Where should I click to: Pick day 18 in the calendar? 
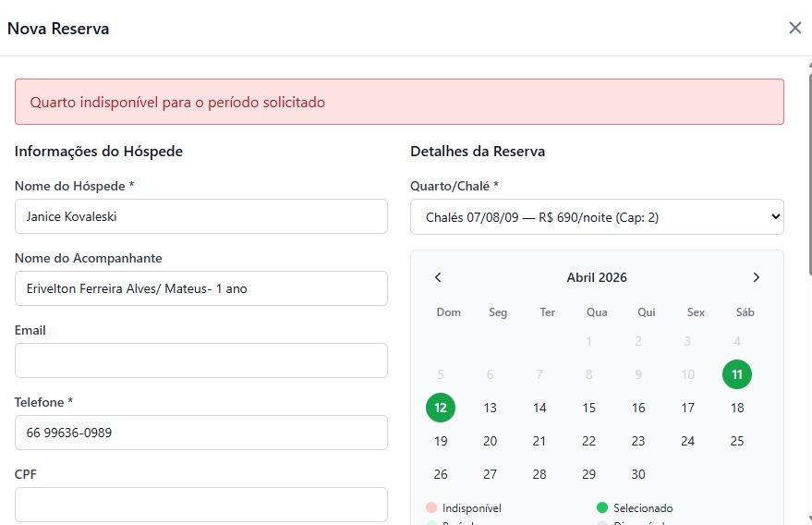[736, 408]
